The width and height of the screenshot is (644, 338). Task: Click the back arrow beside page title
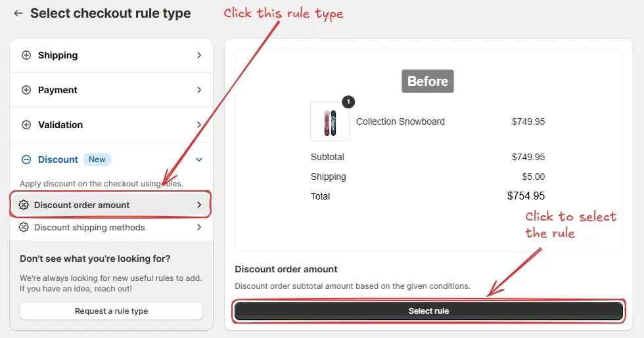[18, 13]
